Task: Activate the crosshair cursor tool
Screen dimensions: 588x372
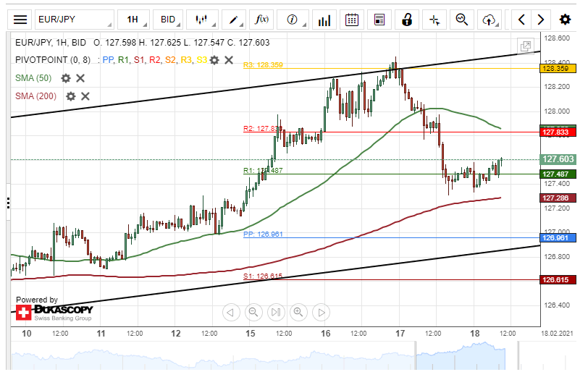Action: (434, 20)
